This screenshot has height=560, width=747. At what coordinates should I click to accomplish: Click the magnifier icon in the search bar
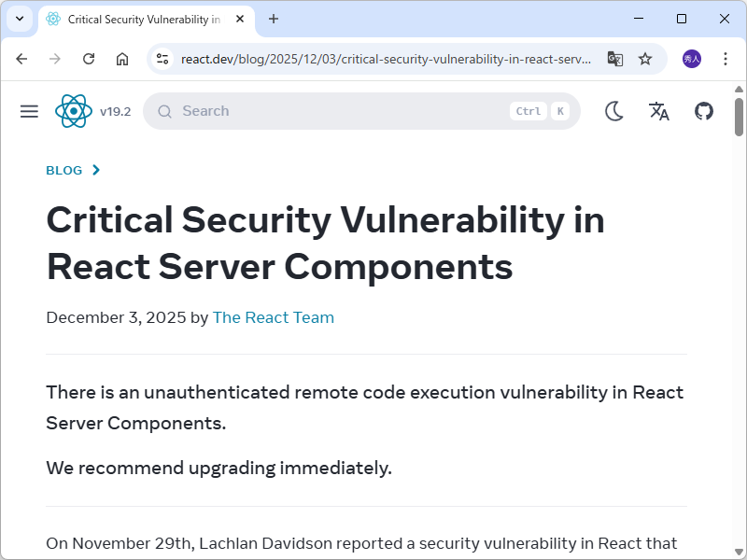pos(164,111)
